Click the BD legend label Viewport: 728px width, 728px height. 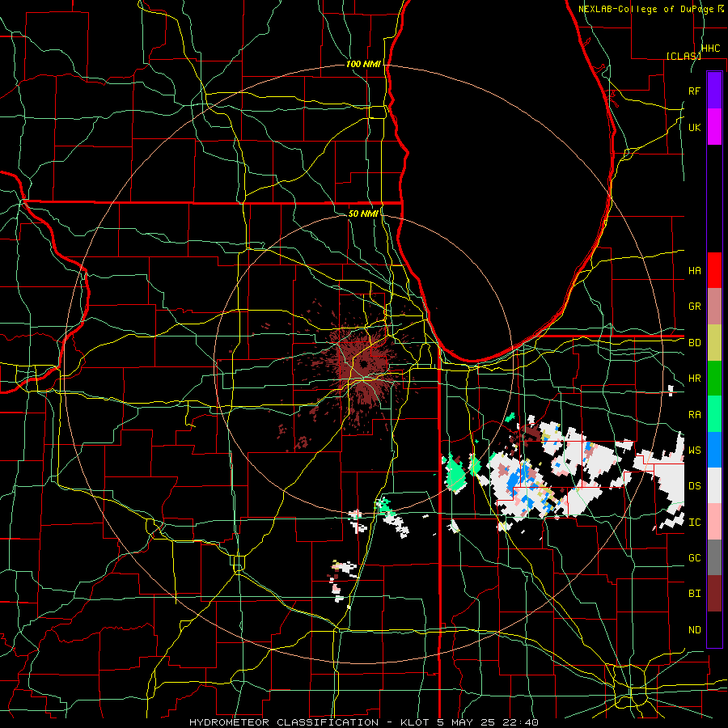click(x=694, y=342)
